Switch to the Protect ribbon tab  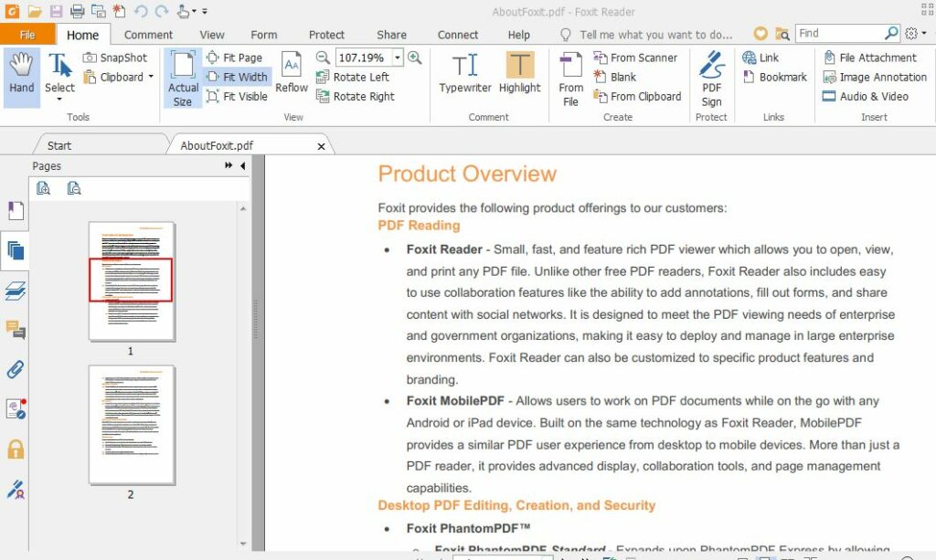click(326, 35)
